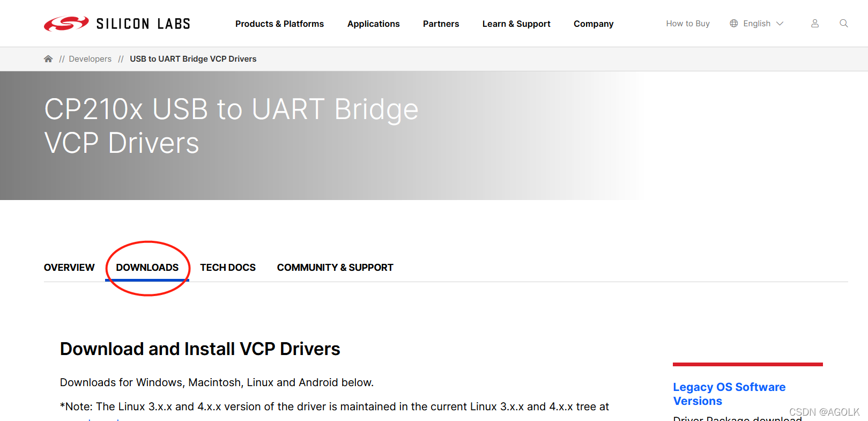Switch to the Tech Docs tab
The image size is (868, 421).
pos(228,268)
